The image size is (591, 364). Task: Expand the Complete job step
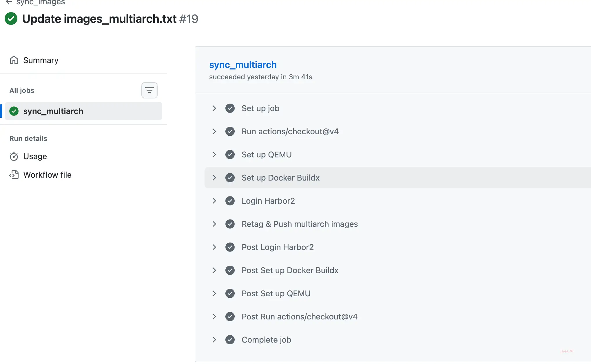coord(214,340)
